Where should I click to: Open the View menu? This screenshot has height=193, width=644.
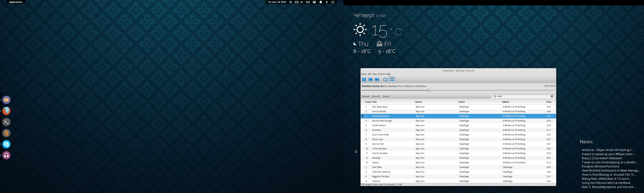(374, 74)
